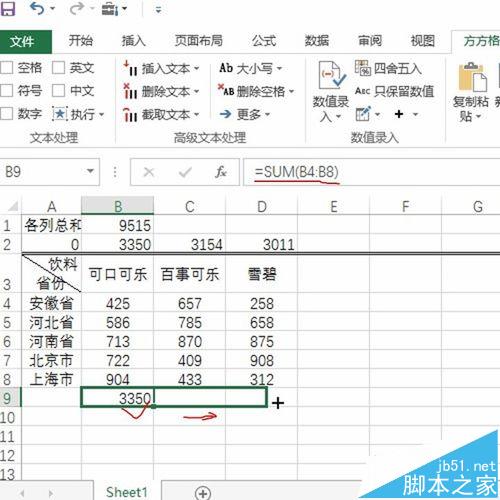Click the Undo arrow icon
The width and height of the screenshot is (500, 500).
[x=37, y=9]
